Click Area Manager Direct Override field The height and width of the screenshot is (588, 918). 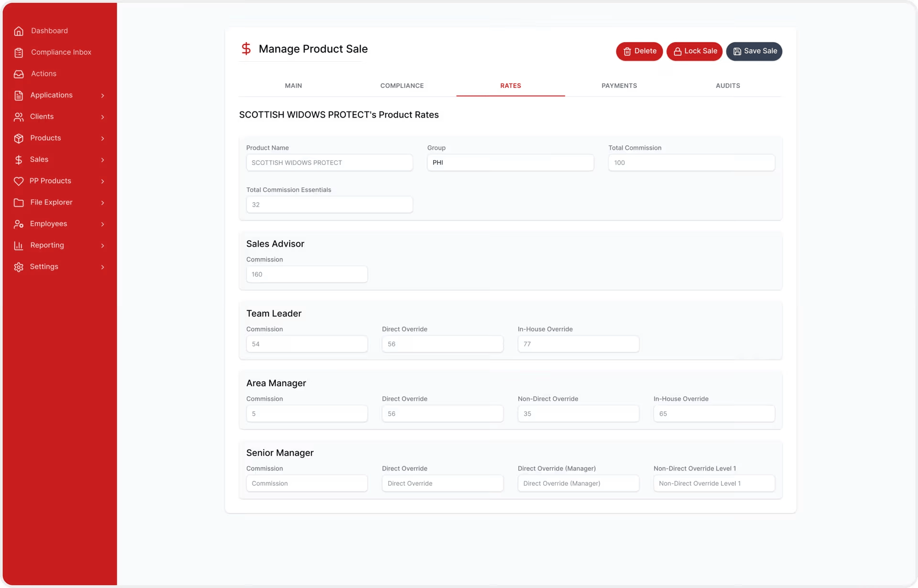pos(443,414)
